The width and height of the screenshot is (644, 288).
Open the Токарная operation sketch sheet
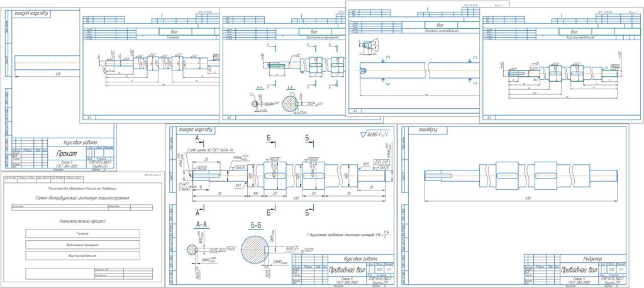point(150,65)
